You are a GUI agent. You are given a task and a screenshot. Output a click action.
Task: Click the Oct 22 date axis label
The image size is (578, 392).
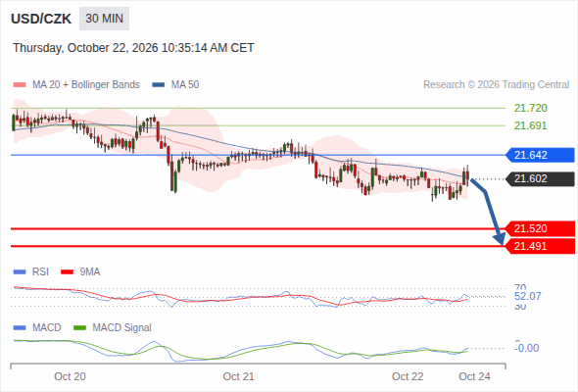(408, 376)
